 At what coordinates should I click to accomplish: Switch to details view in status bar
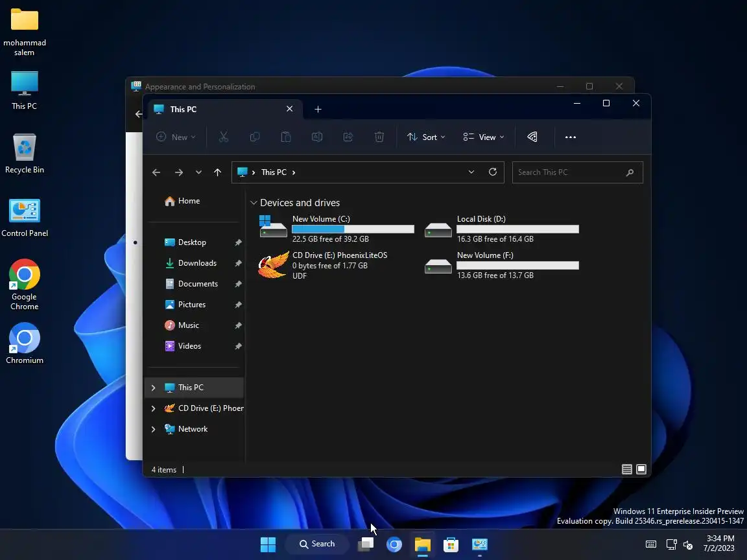click(627, 469)
